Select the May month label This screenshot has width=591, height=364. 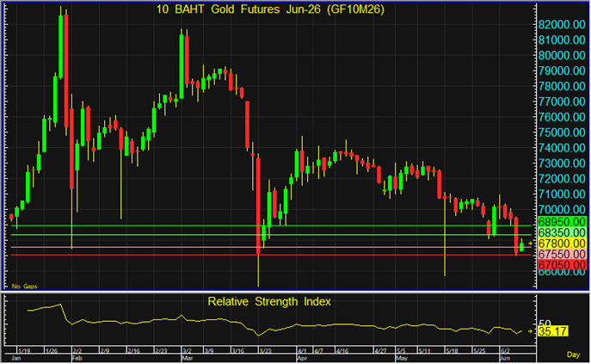click(x=402, y=358)
